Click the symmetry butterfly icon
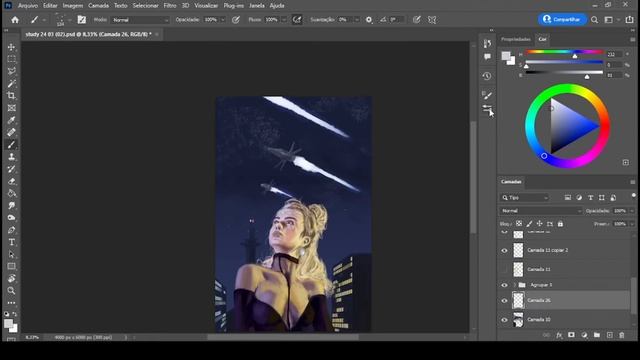Screen dimensions: 640x360 coord(432,20)
